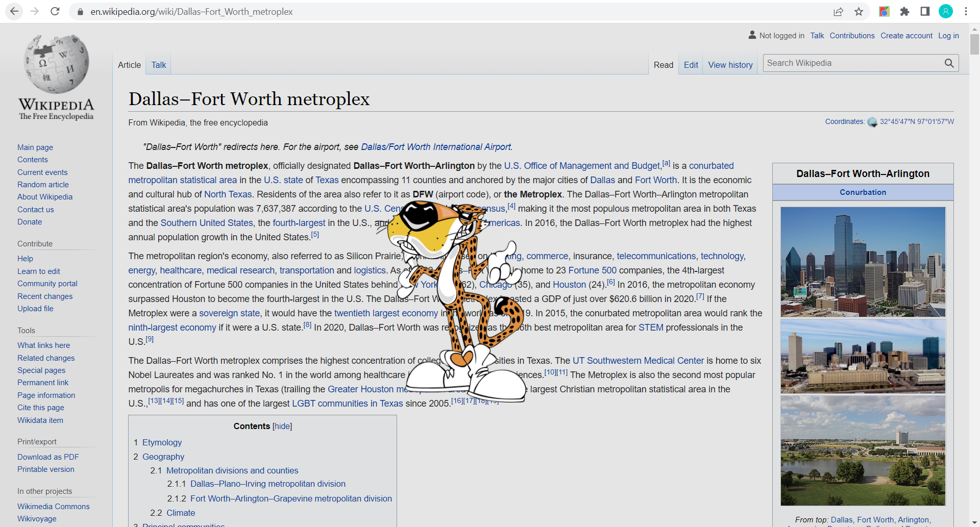Open the Contributions link
The width and height of the screenshot is (980, 527).
tap(852, 36)
